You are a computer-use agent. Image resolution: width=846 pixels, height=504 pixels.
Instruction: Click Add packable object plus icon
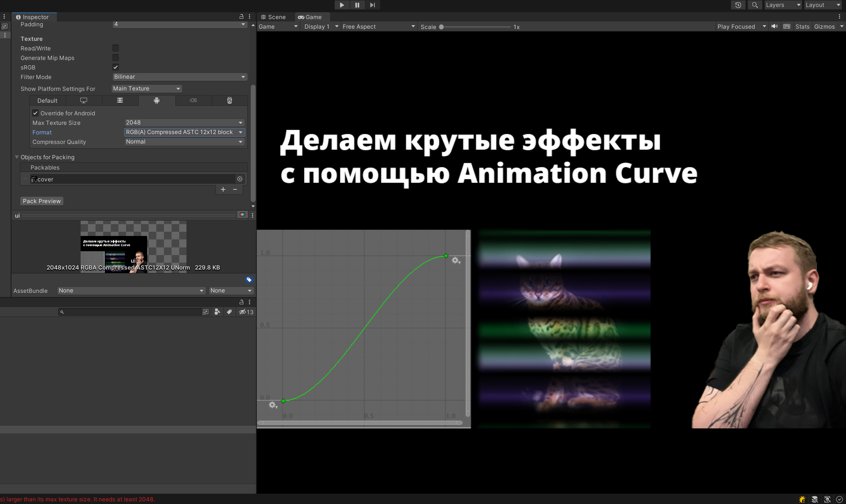click(x=223, y=190)
